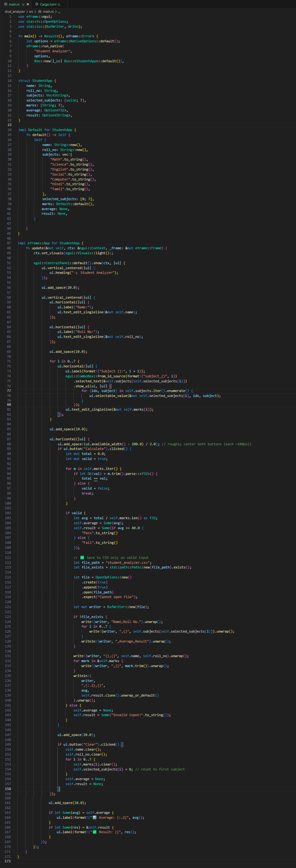Click 'ctx.set_visuals(egui::Visuals::light());' line
296x868 pixels.
[74, 253]
